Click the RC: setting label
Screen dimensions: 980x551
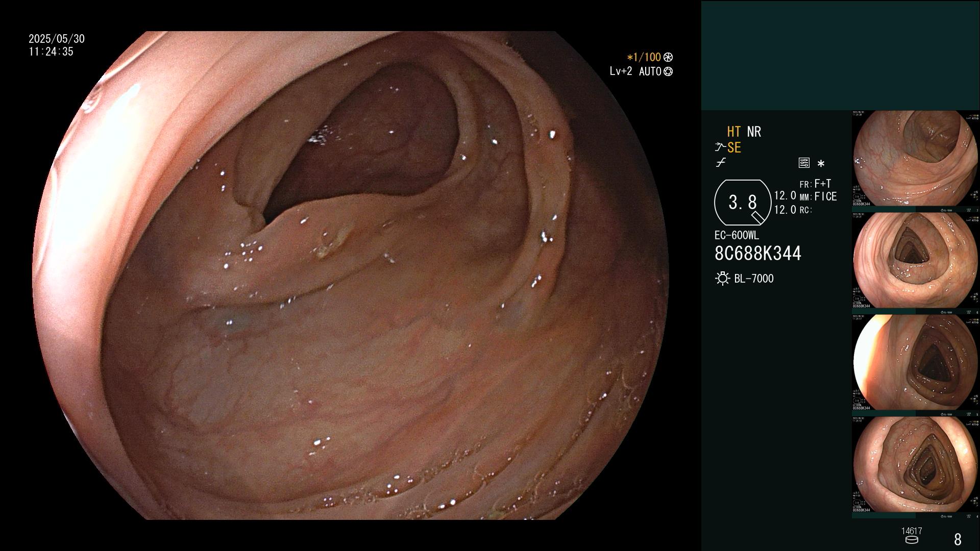[805, 210]
